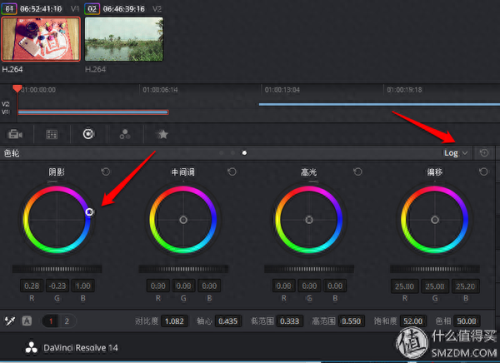Click timecode 06:46:39:16 of clip 02

pyautogui.click(x=124, y=9)
